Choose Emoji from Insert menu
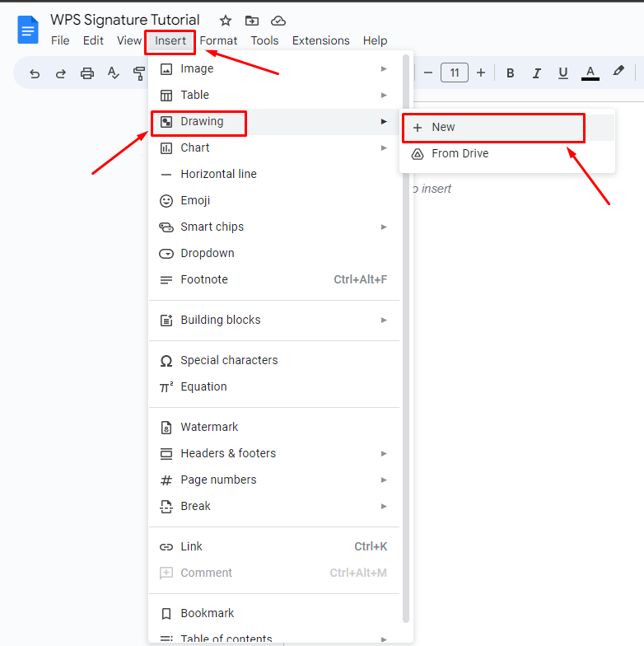Viewport: 644px width, 646px height. pos(274,201)
